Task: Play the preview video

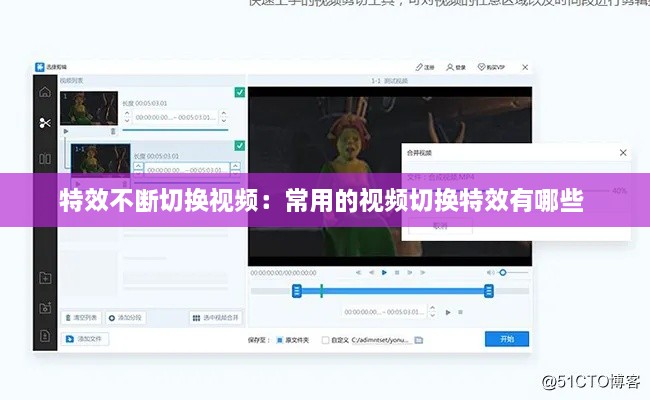Action: 384,272
